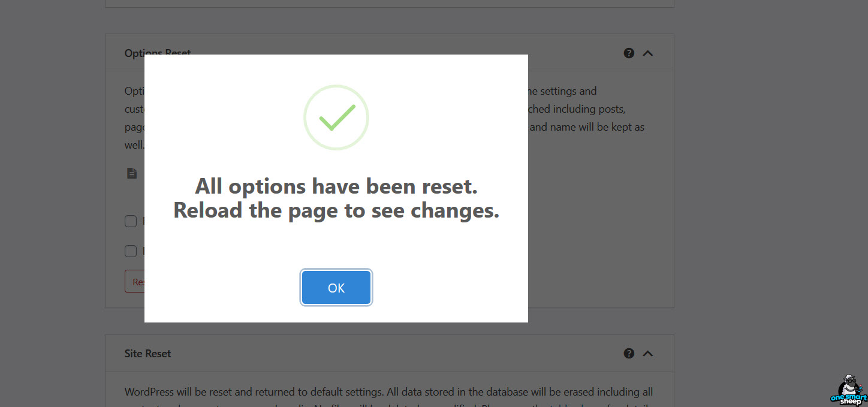Click the success message text in dialog

click(336, 198)
